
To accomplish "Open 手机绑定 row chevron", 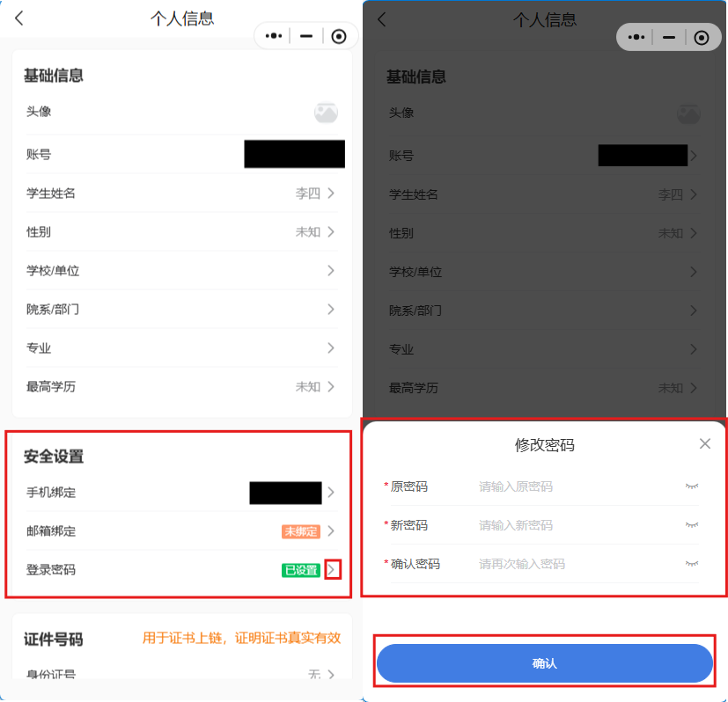I will pyautogui.click(x=331, y=493).
